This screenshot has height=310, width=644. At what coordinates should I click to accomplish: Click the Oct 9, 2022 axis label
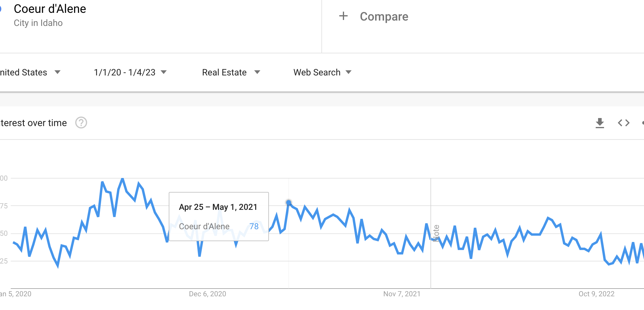pos(596,294)
